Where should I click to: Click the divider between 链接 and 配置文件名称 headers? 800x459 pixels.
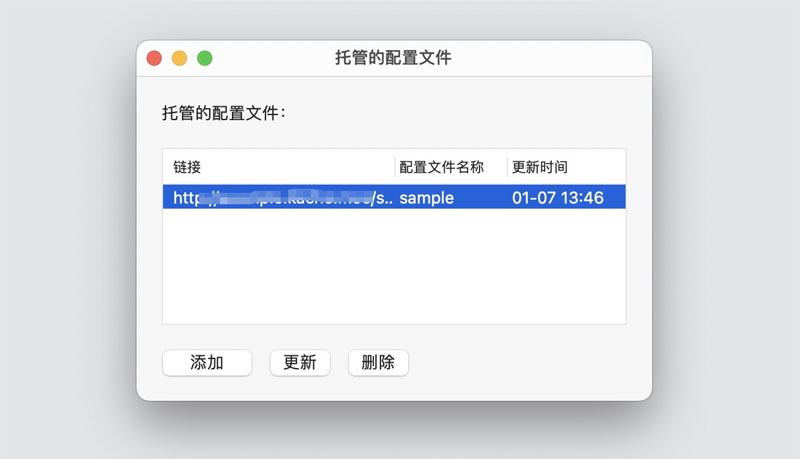(x=395, y=167)
